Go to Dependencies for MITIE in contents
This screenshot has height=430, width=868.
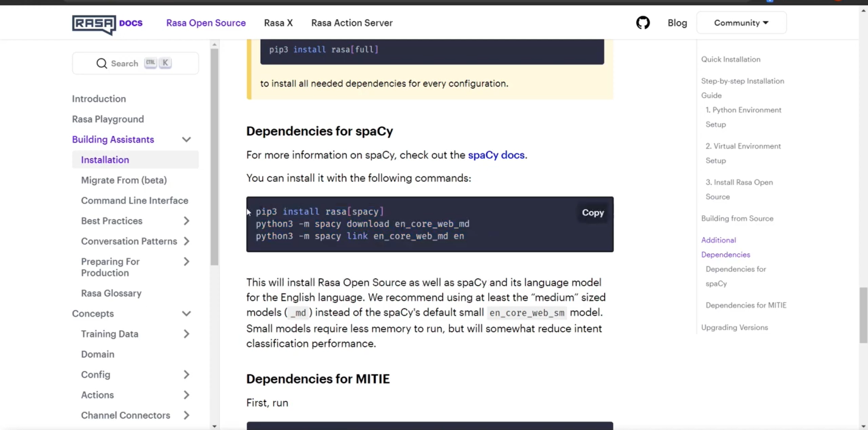pos(746,305)
